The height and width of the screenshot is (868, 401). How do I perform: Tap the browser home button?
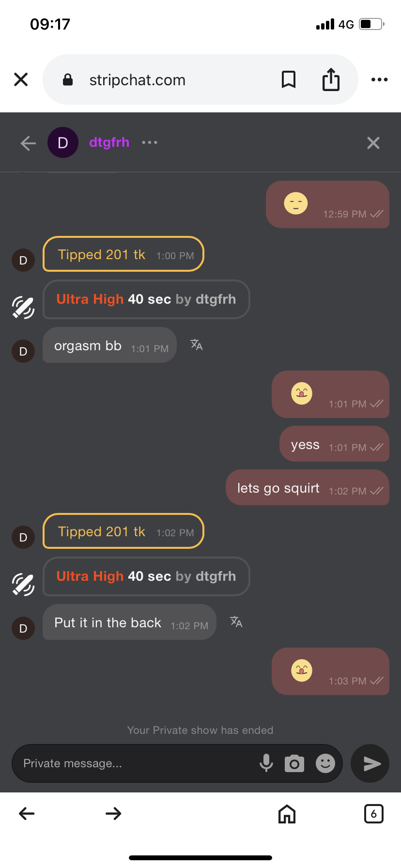pos(287,814)
